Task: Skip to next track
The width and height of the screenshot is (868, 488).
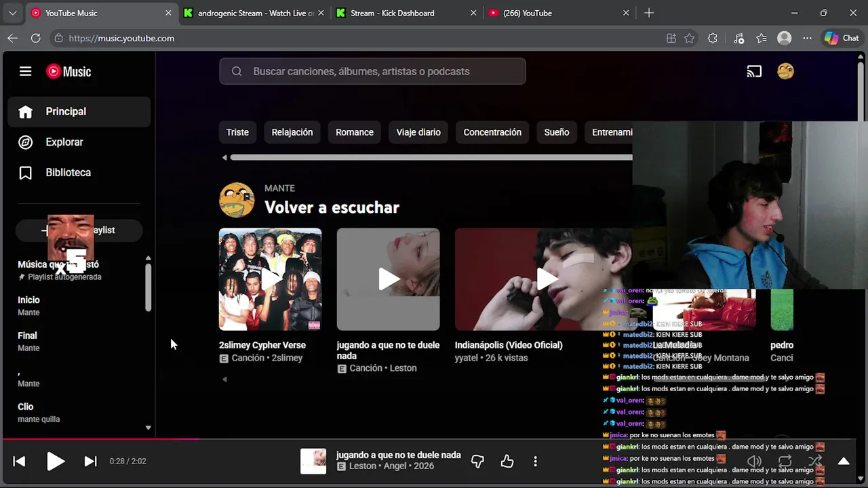Action: pyautogui.click(x=90, y=462)
